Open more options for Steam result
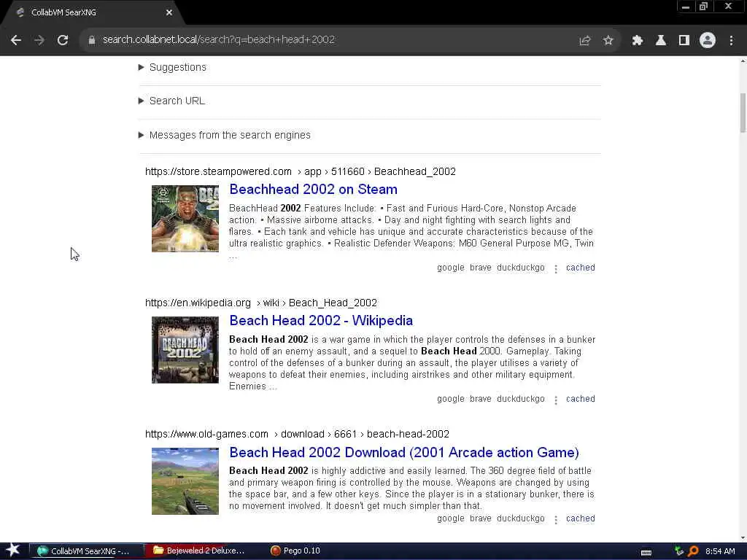This screenshot has height=560, width=747. (x=555, y=268)
